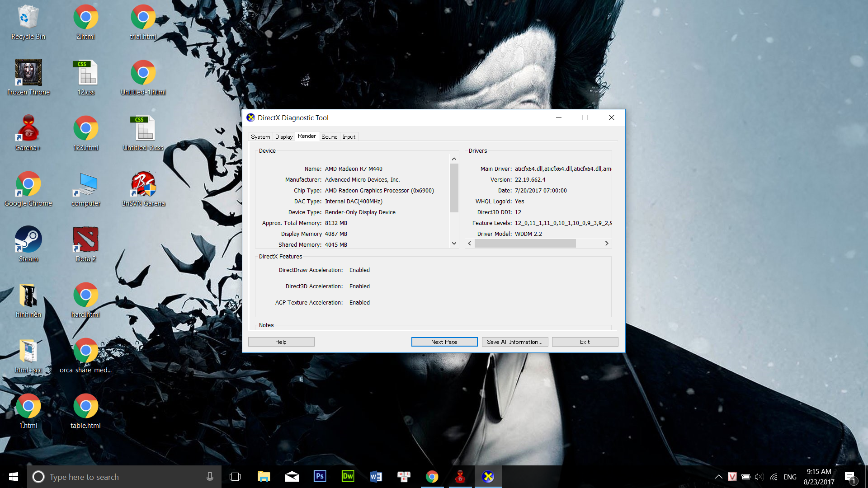The height and width of the screenshot is (488, 868).
Task: Click the battery icon in tray
Action: 745,477
